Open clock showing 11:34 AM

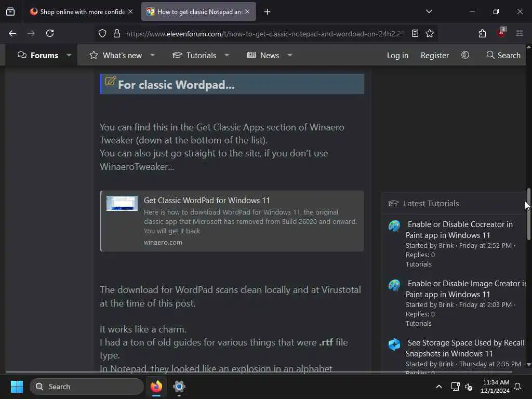pyautogui.click(x=495, y=387)
